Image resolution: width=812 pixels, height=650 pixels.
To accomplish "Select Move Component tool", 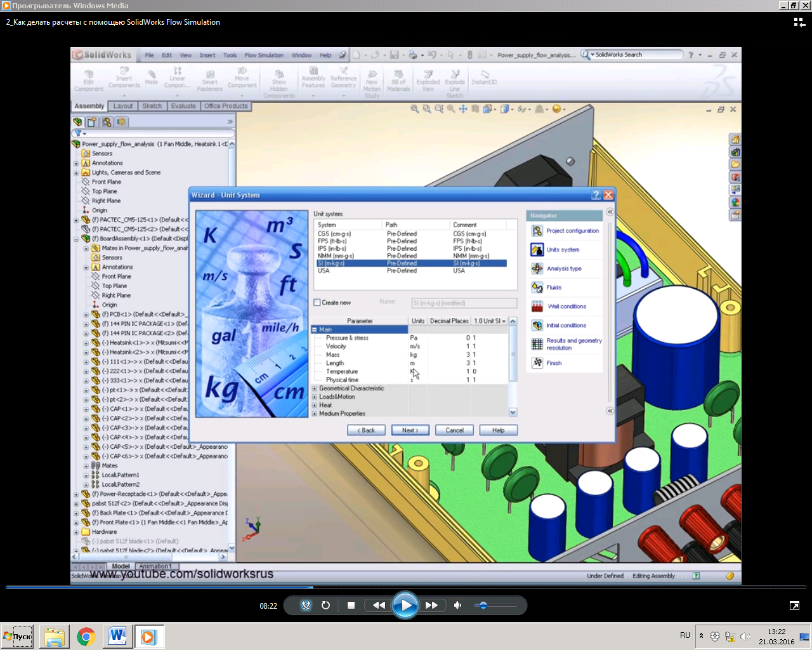I will tap(242, 78).
